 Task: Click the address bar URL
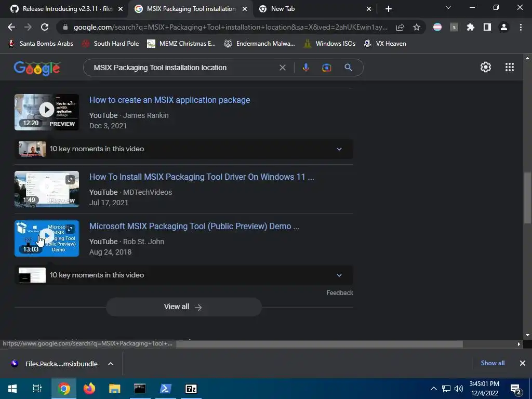230,28
